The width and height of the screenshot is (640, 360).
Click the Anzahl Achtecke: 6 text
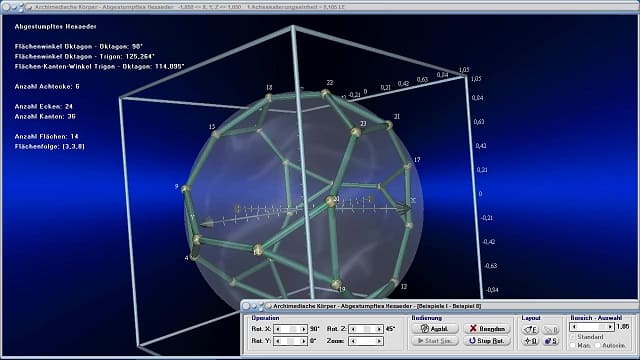pos(47,87)
